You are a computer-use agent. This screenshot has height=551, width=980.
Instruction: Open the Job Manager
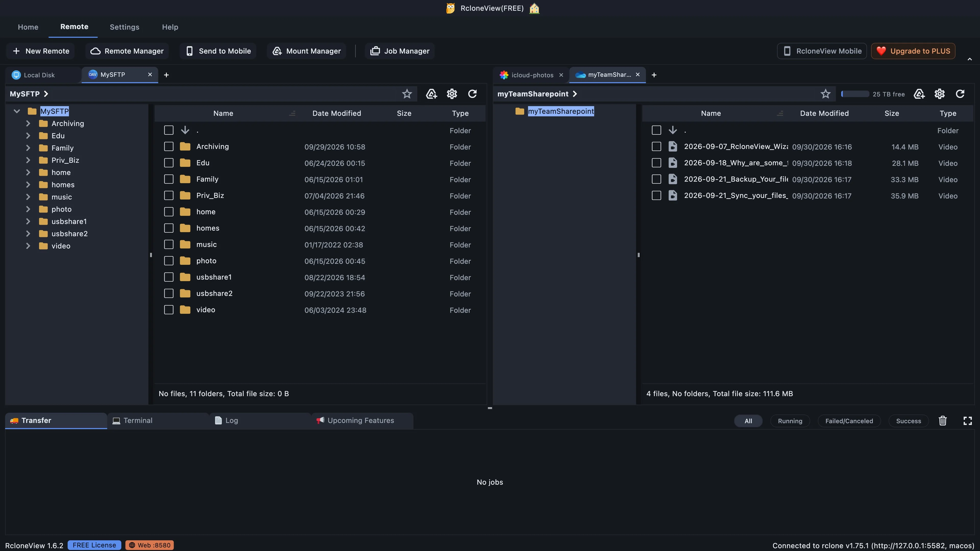[x=400, y=51]
